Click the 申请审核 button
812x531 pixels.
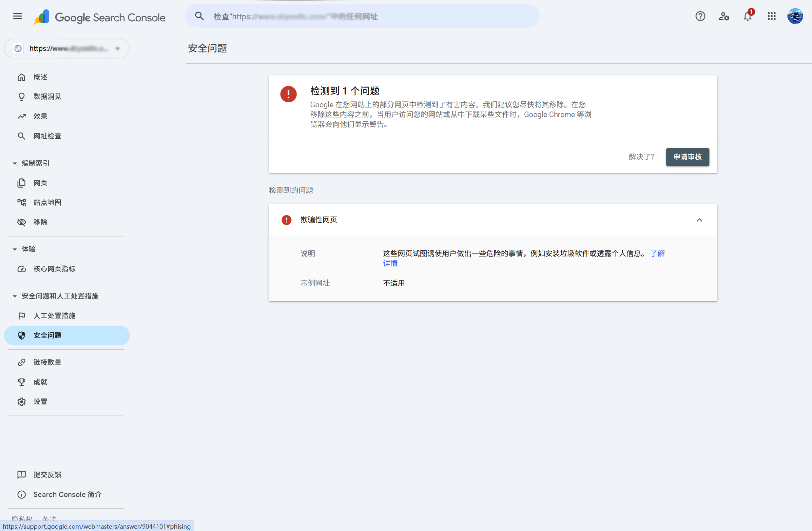pyautogui.click(x=687, y=157)
